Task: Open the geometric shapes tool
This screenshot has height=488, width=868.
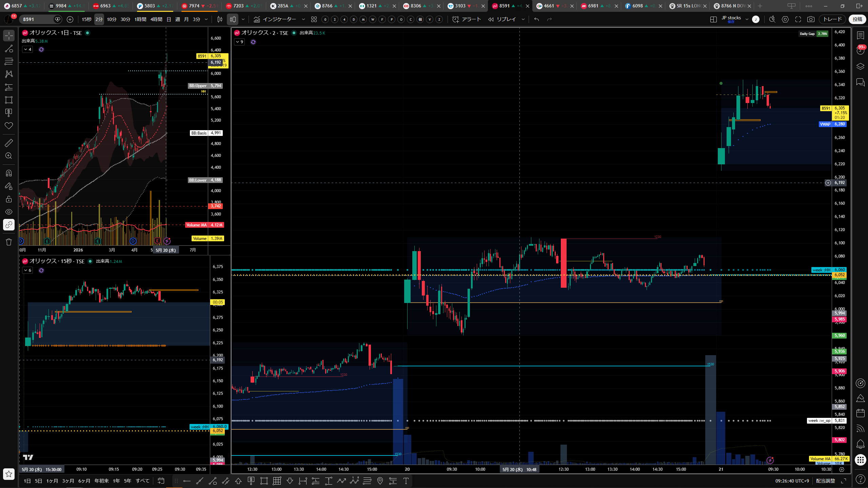Action: [9, 100]
